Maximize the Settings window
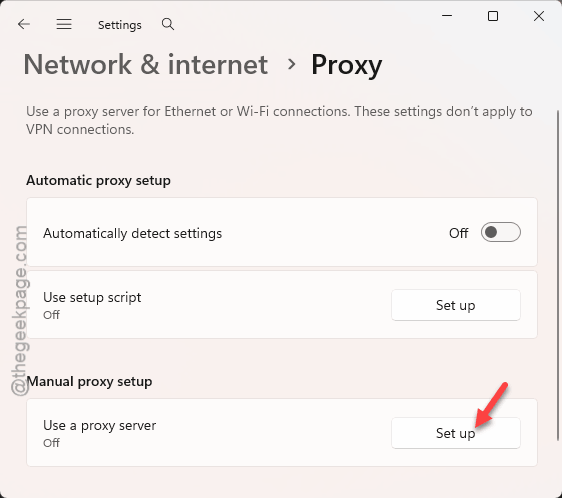The image size is (562, 498). coord(493,16)
